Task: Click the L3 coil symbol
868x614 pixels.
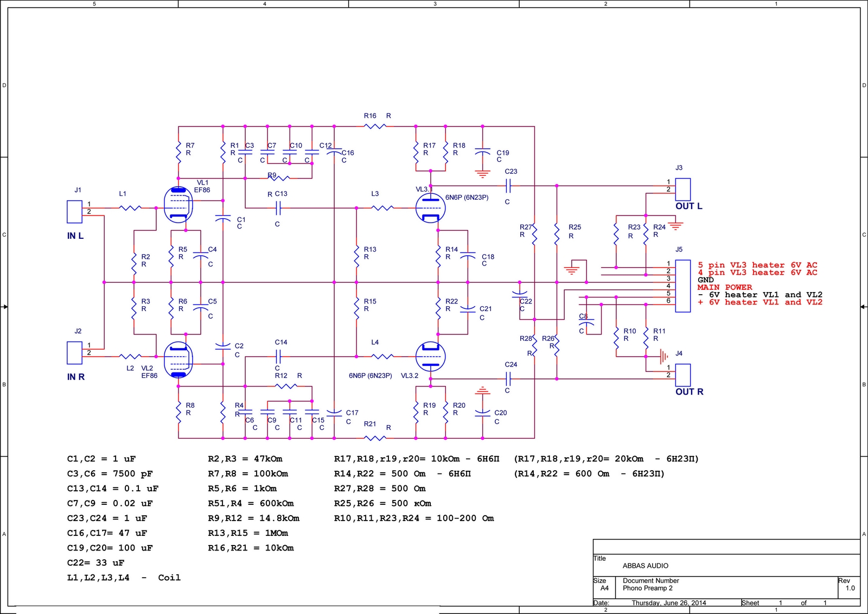Action: point(382,208)
